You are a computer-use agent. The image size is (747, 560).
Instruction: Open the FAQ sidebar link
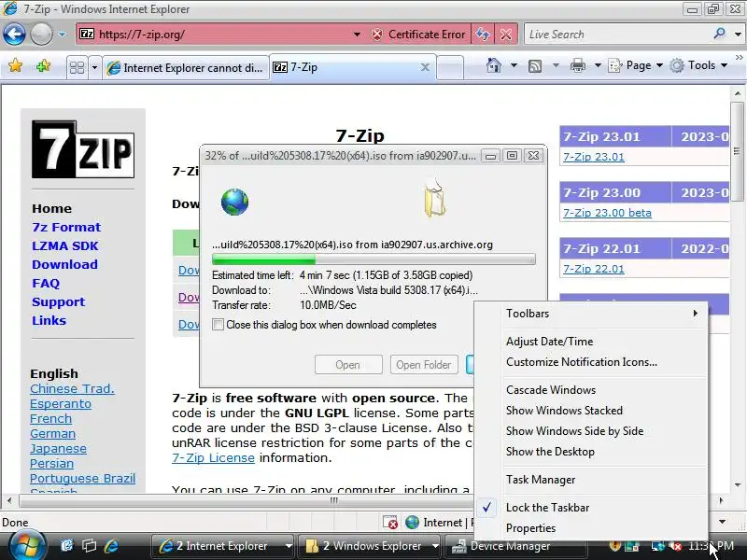(46, 284)
